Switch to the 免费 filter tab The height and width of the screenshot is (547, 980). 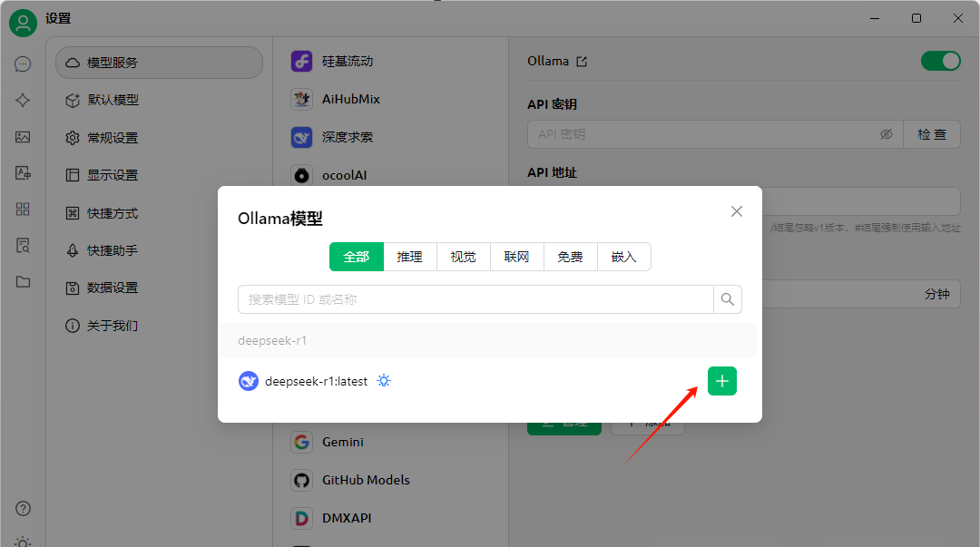coord(571,257)
